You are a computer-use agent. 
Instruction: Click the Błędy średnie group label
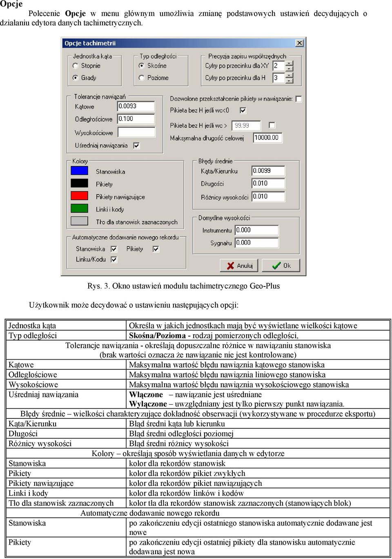pos(216,161)
